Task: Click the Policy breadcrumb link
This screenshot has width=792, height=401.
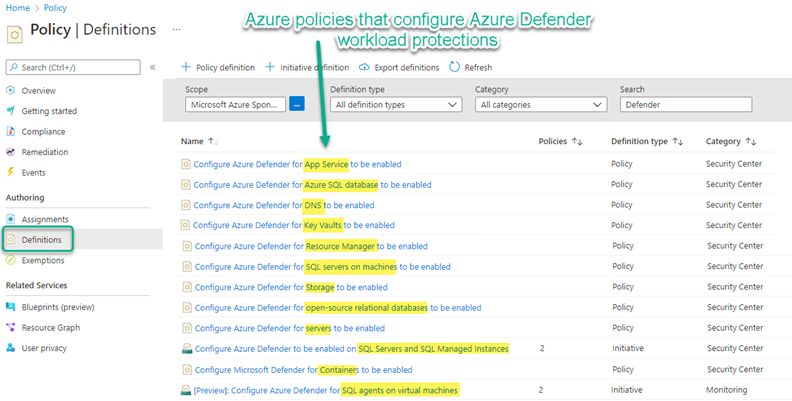Action: 53,7
